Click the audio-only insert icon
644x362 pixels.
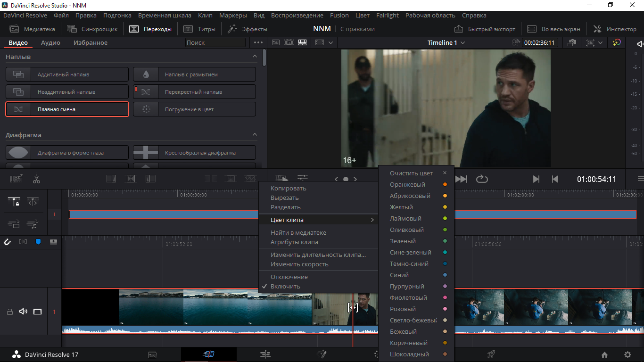pos(33,224)
